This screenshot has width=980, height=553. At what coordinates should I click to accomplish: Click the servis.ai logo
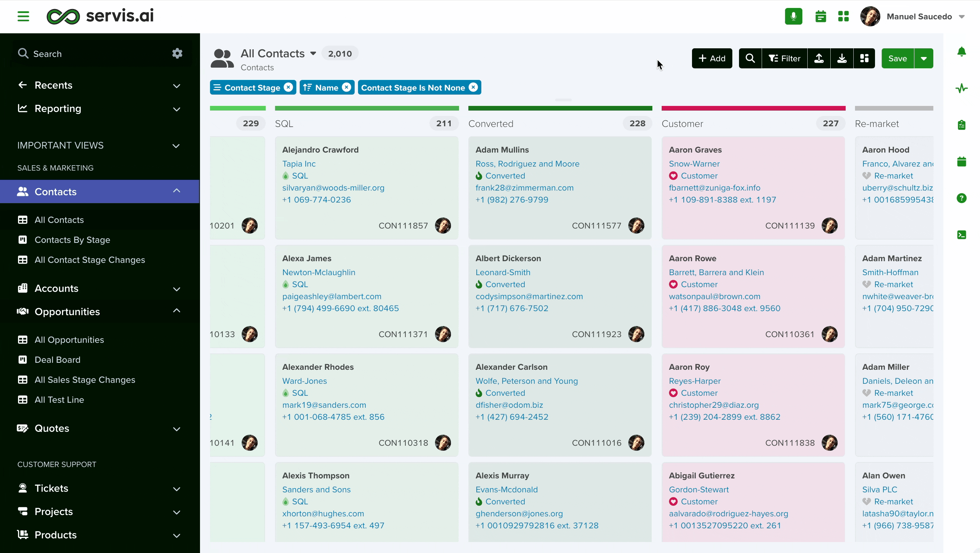100,16
